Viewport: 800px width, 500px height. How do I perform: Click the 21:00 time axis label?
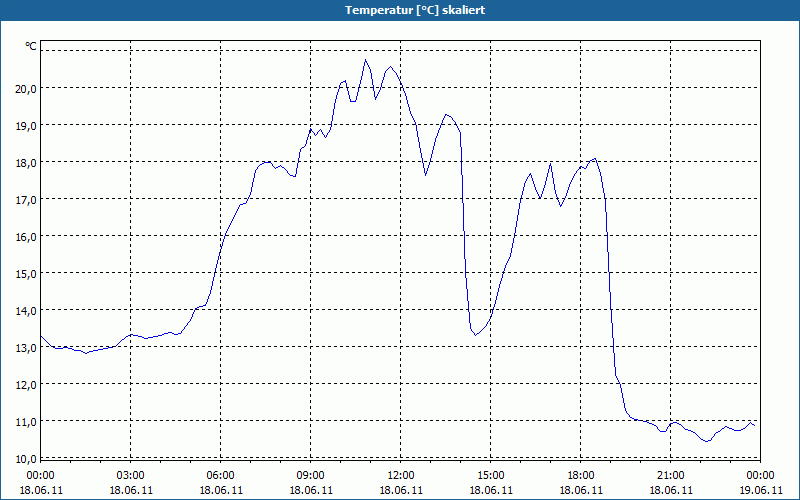point(671,476)
